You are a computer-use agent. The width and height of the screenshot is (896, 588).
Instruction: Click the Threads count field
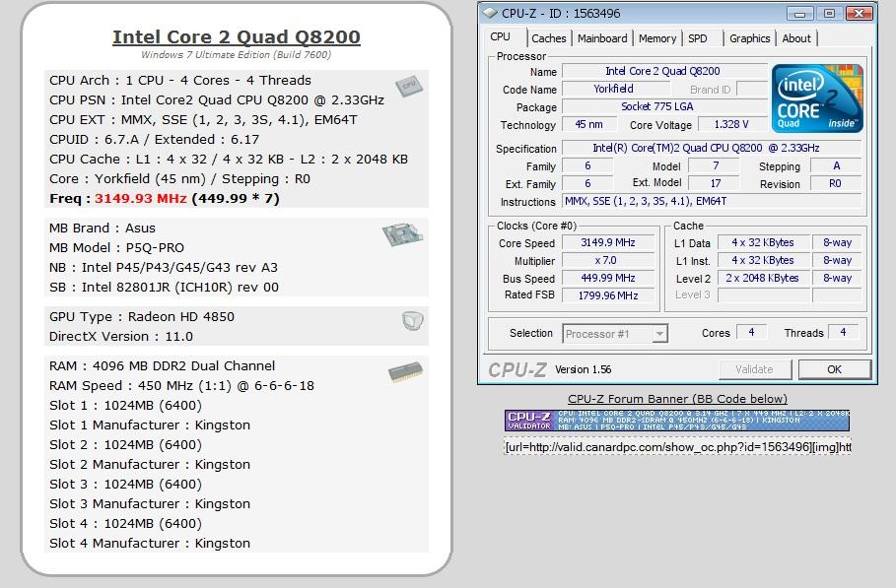843,332
